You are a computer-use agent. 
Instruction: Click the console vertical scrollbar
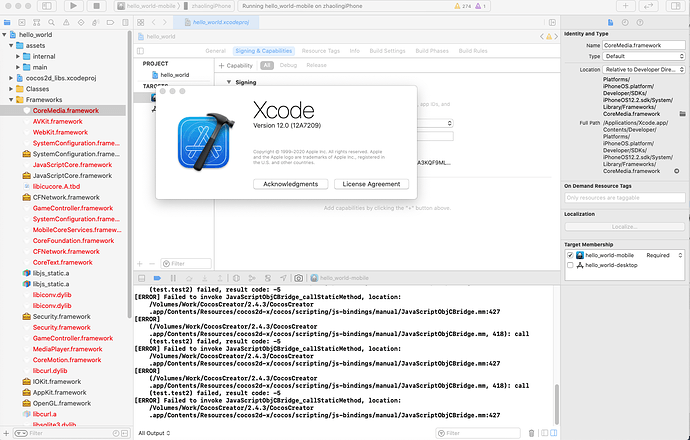[x=557, y=404]
